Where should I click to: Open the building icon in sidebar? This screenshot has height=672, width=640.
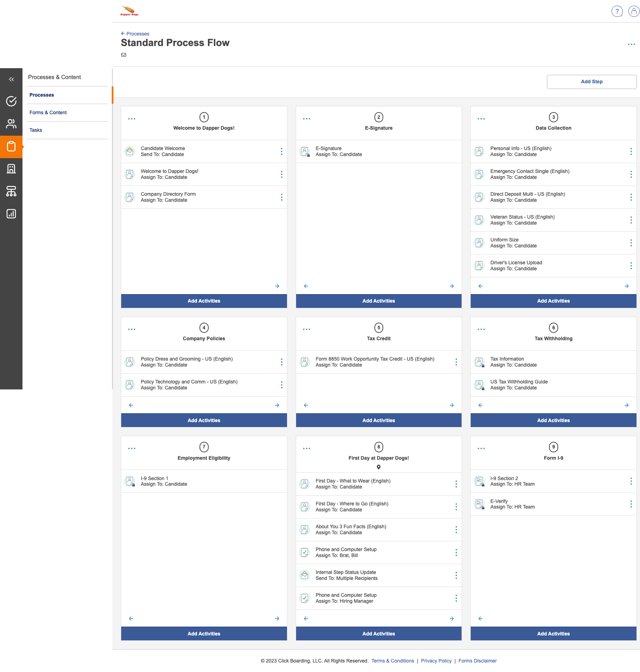point(11,169)
